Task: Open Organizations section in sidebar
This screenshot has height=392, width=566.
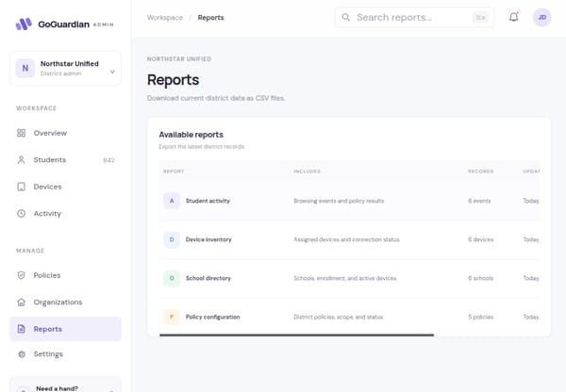Action: pyautogui.click(x=66, y=302)
